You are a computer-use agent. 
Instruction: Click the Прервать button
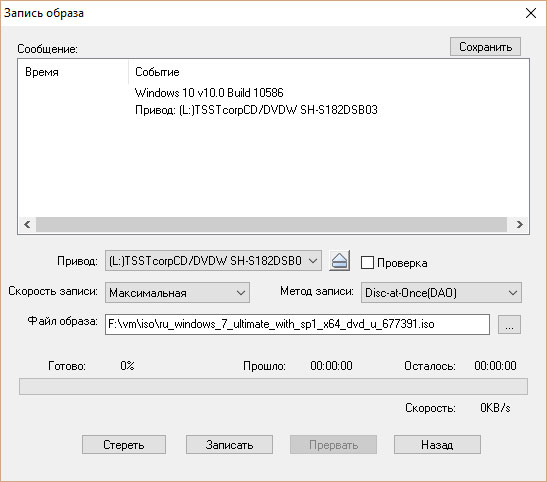point(333,444)
